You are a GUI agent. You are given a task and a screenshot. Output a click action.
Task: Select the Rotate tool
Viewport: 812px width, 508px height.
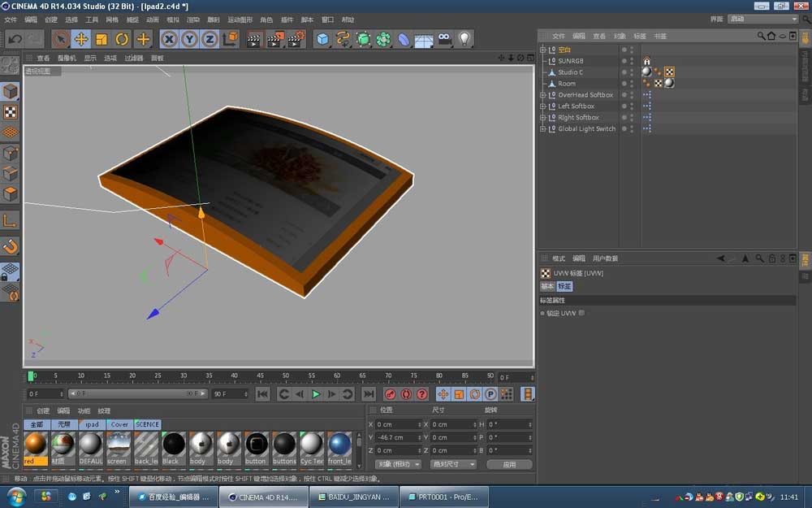point(122,38)
